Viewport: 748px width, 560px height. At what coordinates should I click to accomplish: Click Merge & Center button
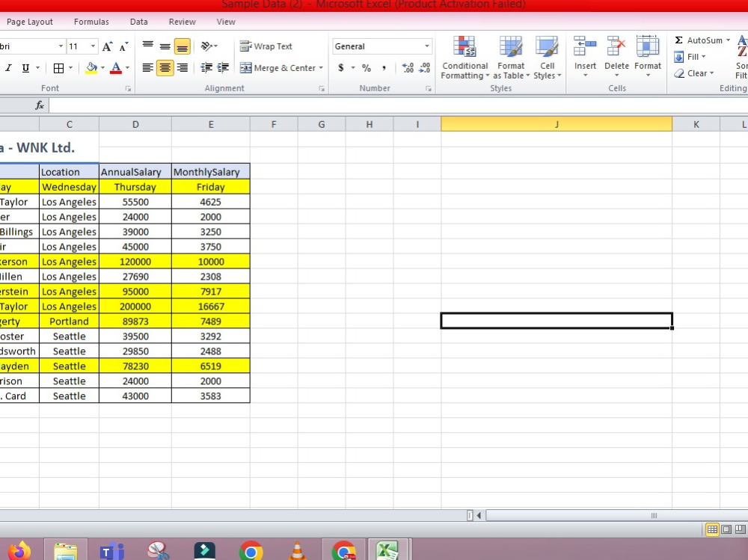coord(278,68)
